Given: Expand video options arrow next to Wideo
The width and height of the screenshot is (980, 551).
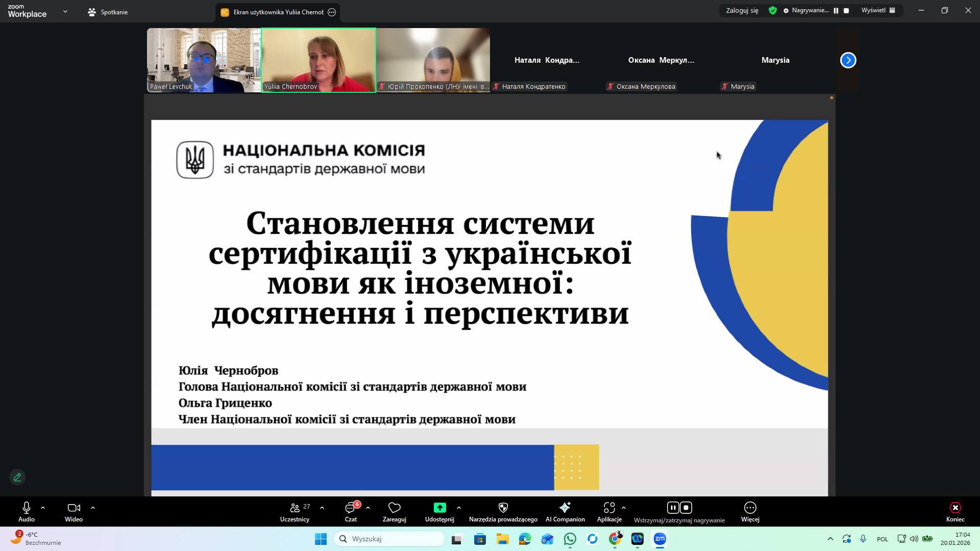Looking at the screenshot, I should pyautogui.click(x=93, y=508).
